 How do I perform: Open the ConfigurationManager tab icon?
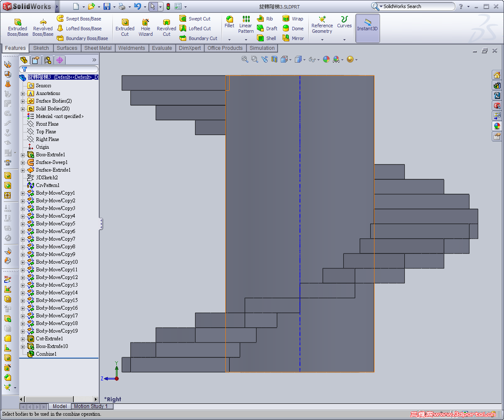(x=48, y=60)
